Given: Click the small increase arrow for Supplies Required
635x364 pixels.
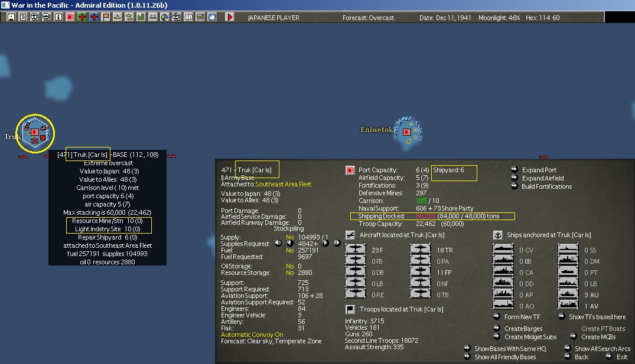Looking at the screenshot, I should coord(325,243).
